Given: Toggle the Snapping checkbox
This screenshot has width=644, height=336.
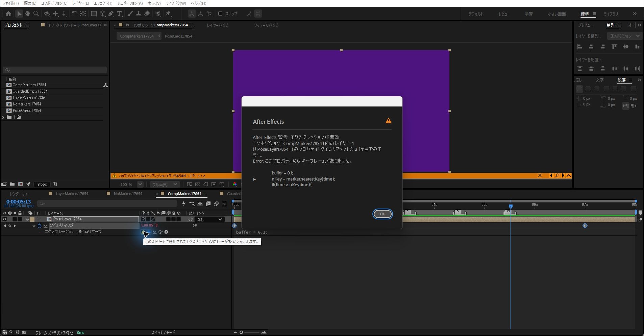Looking at the screenshot, I should click(220, 14).
